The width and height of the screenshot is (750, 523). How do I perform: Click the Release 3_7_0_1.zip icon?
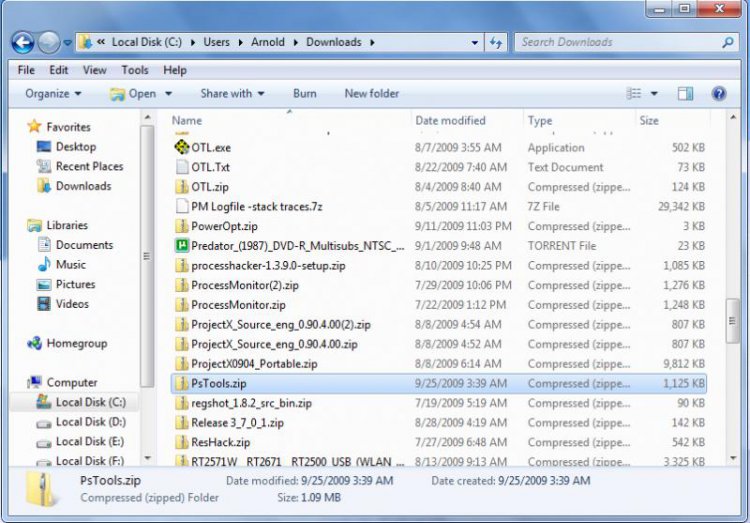tap(182, 422)
